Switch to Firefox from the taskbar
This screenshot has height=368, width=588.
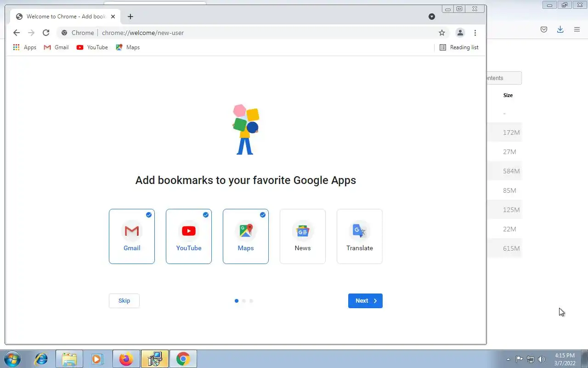[x=126, y=359]
